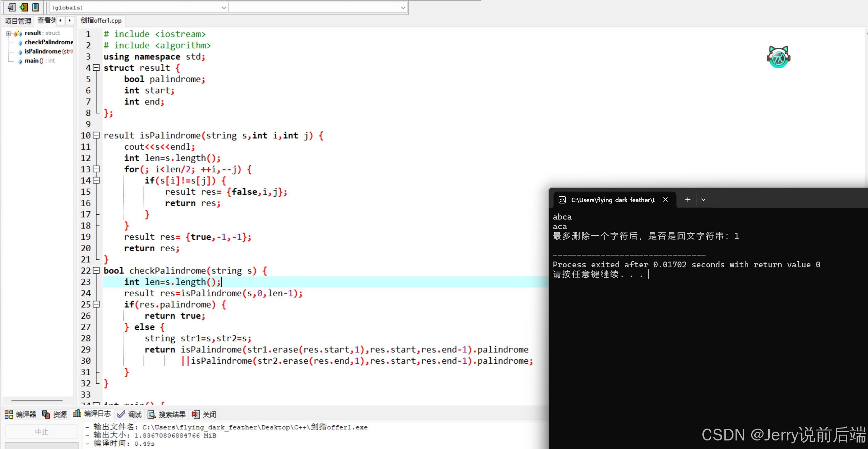Screen dimensions: 868x449
Task: Open the empty function list dropdown
Action: tap(403, 8)
